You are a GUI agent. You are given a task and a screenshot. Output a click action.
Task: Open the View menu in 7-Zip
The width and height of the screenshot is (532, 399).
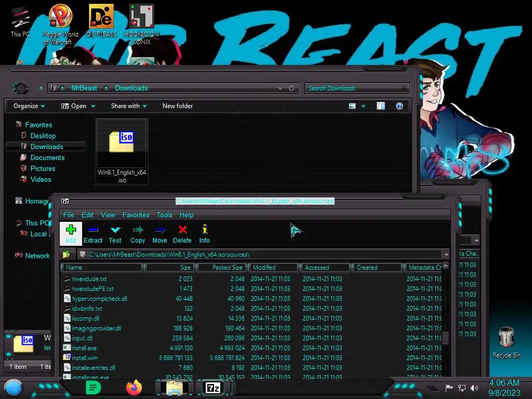click(x=108, y=215)
